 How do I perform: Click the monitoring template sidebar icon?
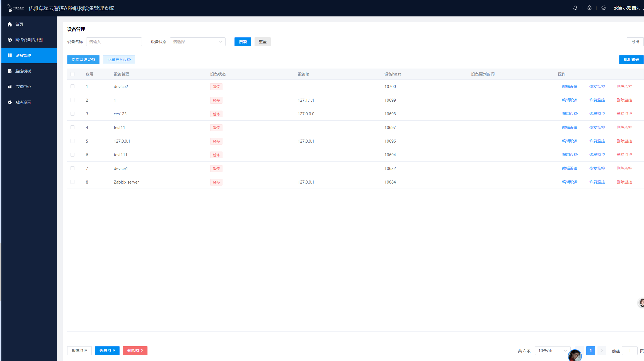pyautogui.click(x=10, y=71)
